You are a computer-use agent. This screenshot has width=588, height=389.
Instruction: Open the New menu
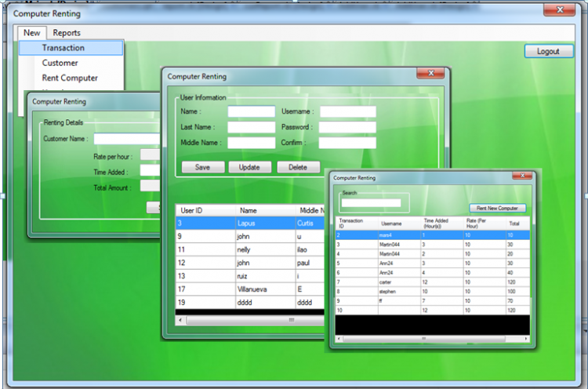pyautogui.click(x=31, y=33)
